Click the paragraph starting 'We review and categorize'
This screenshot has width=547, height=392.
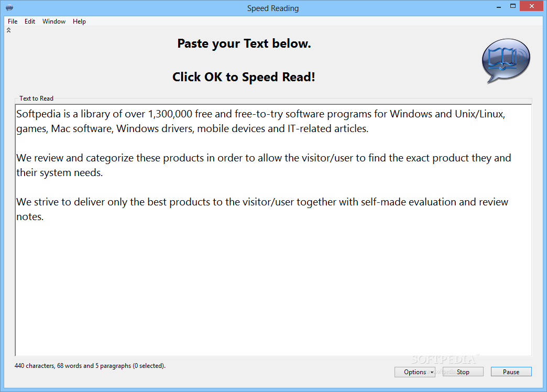[x=264, y=165]
